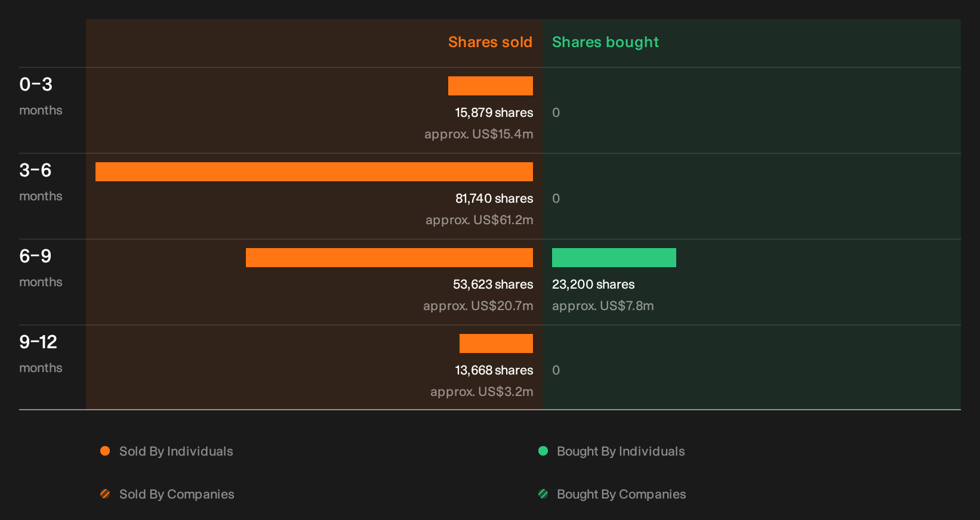Click the 15,879 shares value

494,113
